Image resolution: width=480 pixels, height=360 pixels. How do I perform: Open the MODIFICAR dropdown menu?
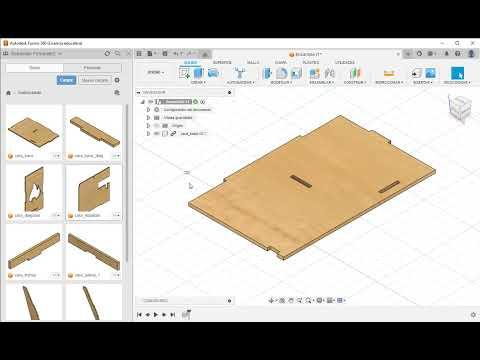[281, 82]
